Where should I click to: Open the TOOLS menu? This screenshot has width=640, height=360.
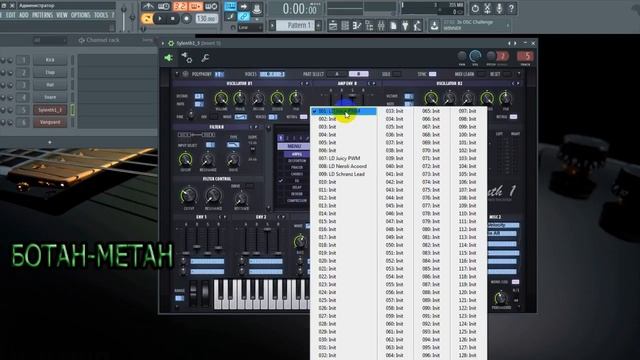101,15
